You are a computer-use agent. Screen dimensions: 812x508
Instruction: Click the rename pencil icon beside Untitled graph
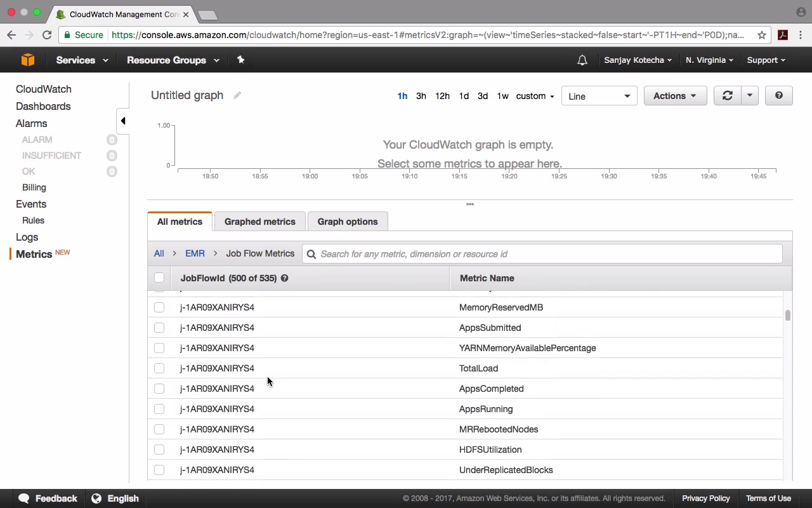[237, 95]
